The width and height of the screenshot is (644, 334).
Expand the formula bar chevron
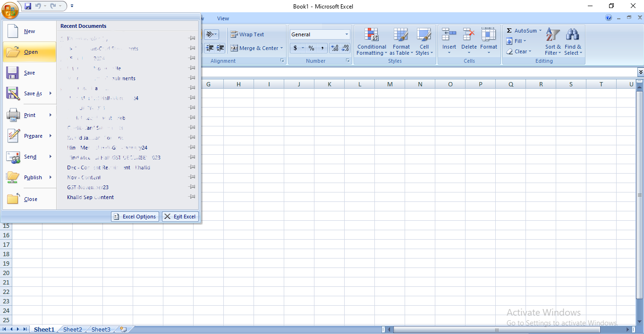(x=640, y=72)
